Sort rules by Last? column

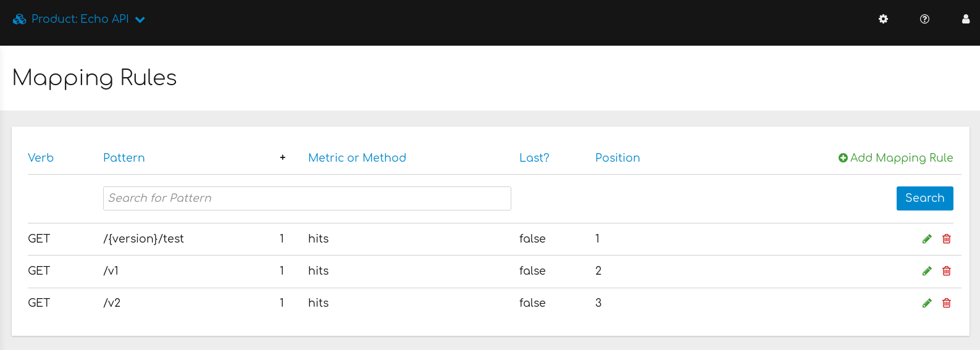pyautogui.click(x=534, y=158)
